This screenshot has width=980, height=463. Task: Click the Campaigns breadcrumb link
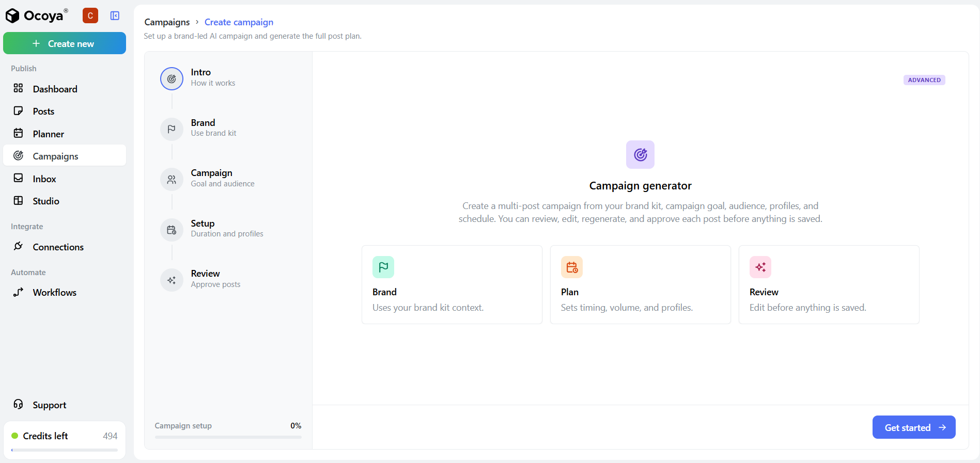[167, 22]
